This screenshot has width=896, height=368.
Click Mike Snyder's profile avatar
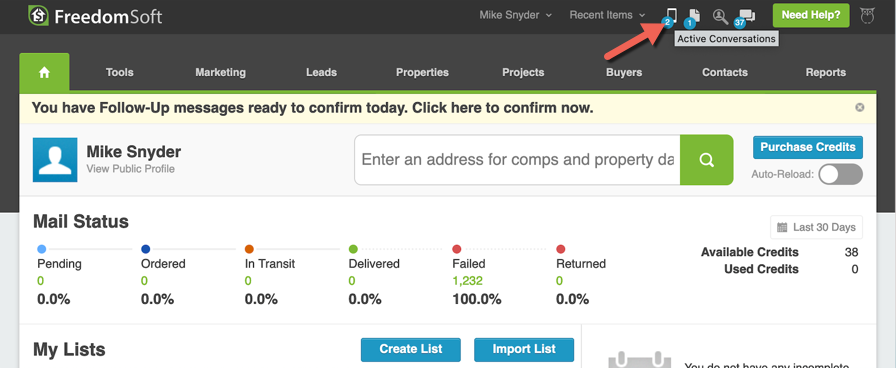pyautogui.click(x=55, y=160)
